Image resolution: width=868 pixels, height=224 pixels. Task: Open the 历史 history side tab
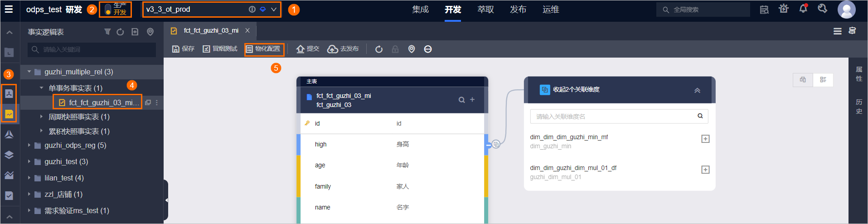point(858,107)
